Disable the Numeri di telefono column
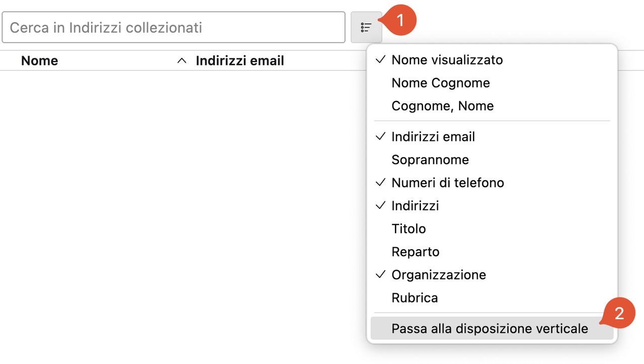This screenshot has width=644, height=364. [492, 183]
